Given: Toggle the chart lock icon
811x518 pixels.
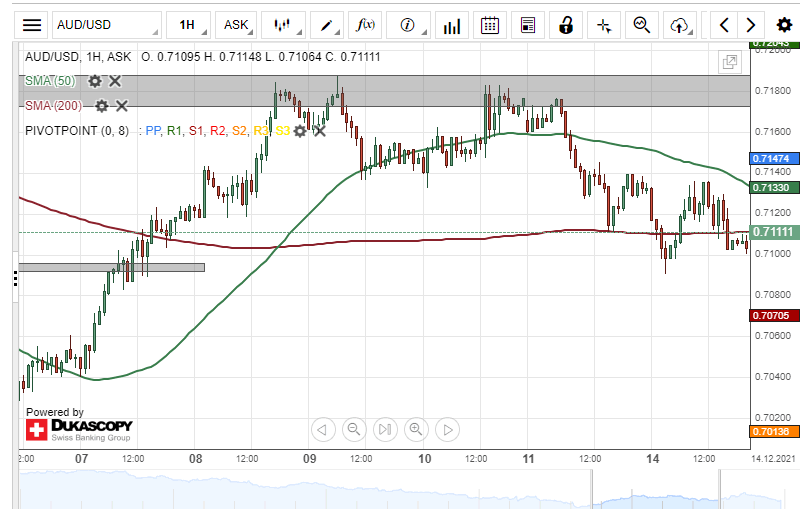Looking at the screenshot, I should [566, 25].
